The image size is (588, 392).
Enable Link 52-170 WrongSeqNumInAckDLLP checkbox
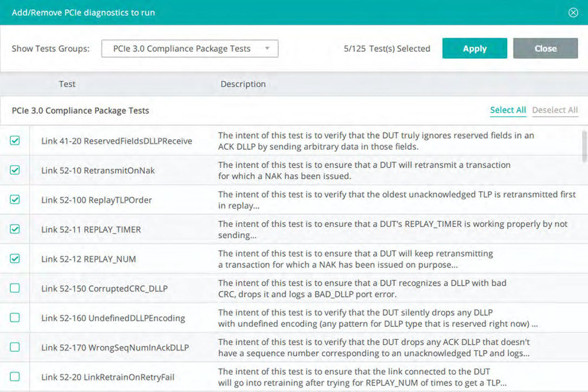(x=15, y=347)
